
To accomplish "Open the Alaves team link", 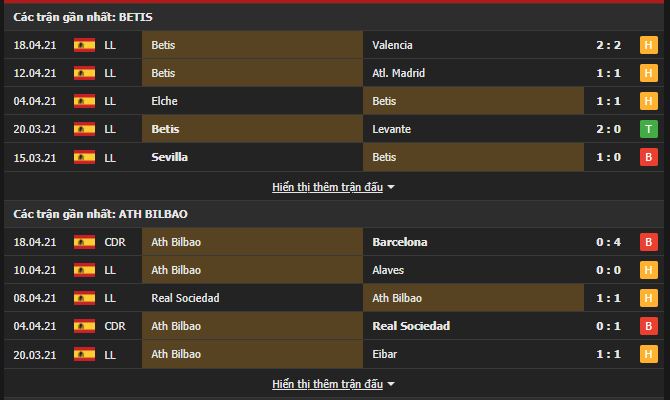I will coord(388,270).
